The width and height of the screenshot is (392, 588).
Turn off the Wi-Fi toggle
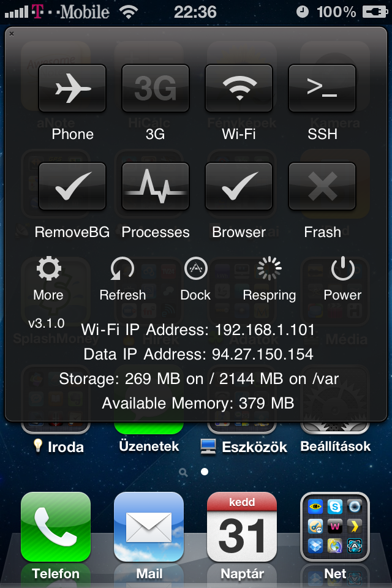coord(239,89)
